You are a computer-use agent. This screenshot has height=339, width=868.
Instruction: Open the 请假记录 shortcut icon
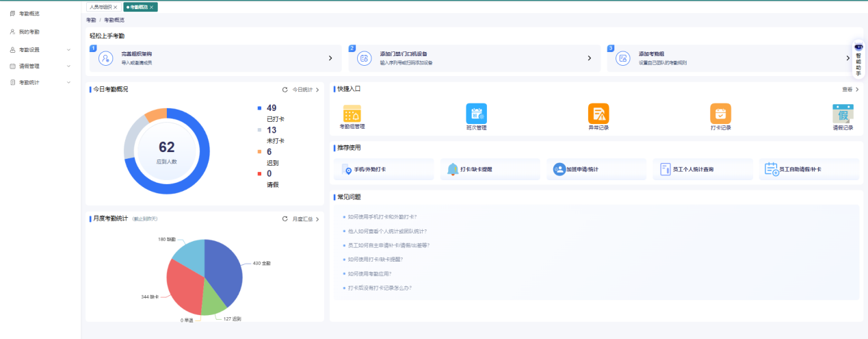(843, 114)
